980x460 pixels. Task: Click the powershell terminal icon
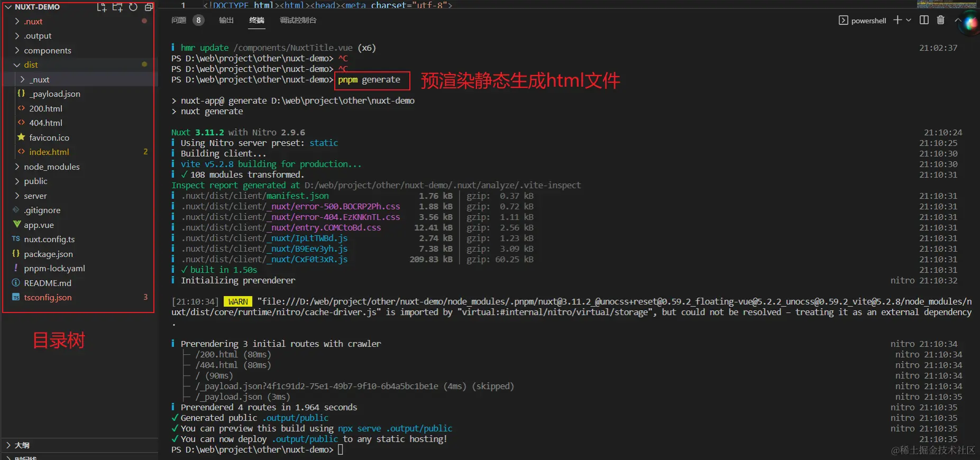click(843, 20)
